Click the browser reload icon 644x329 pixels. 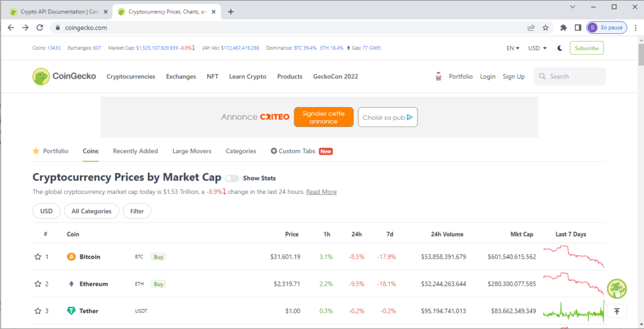tap(40, 28)
